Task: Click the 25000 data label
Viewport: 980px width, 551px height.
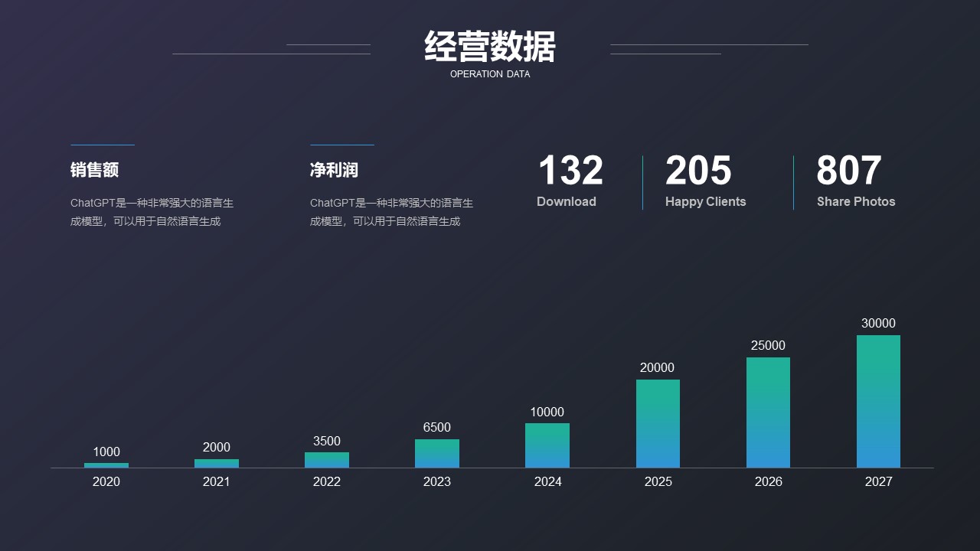Action: pos(768,346)
